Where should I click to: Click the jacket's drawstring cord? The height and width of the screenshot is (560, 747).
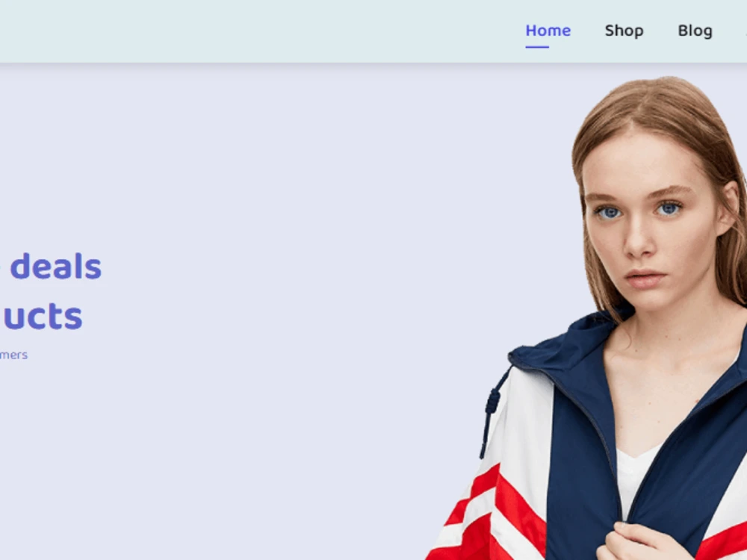(491, 409)
